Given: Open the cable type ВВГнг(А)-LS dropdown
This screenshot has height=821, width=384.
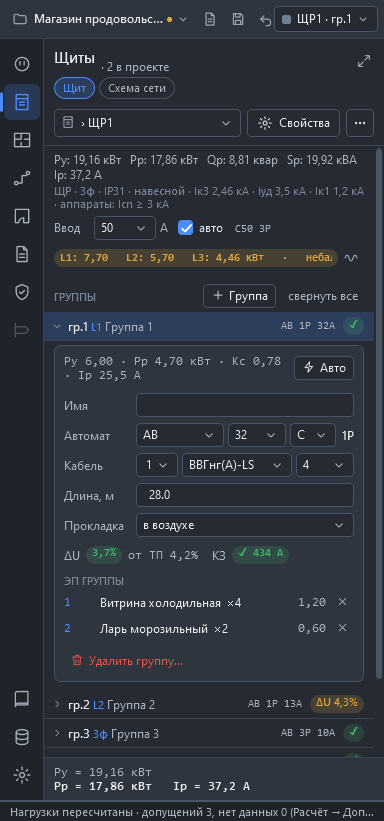Looking at the screenshot, I should (x=237, y=465).
